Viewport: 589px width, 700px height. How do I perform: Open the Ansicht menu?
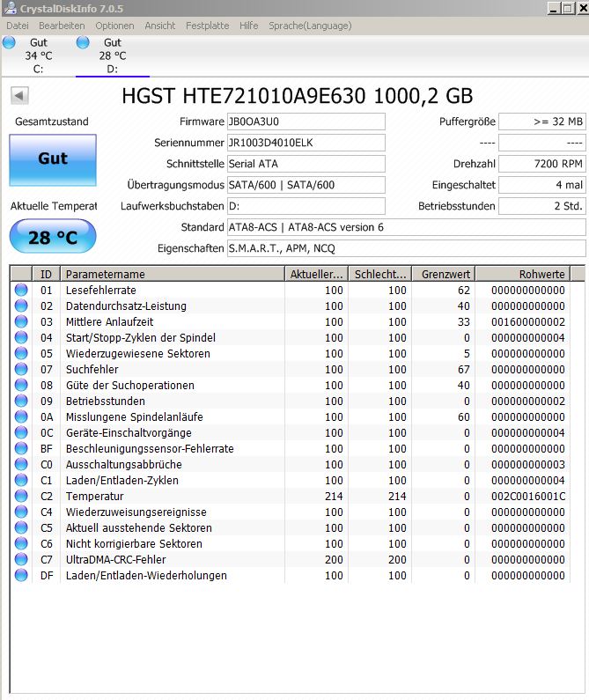(160, 26)
